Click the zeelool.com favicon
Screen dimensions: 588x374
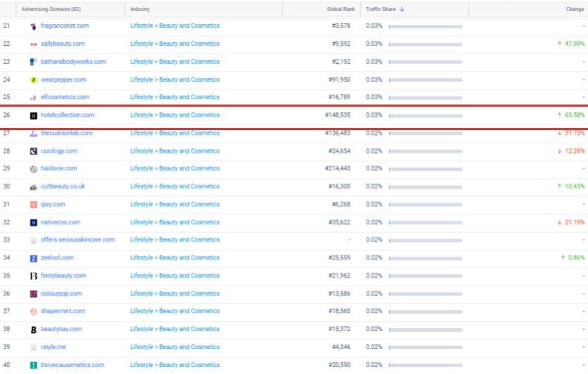coord(33,258)
